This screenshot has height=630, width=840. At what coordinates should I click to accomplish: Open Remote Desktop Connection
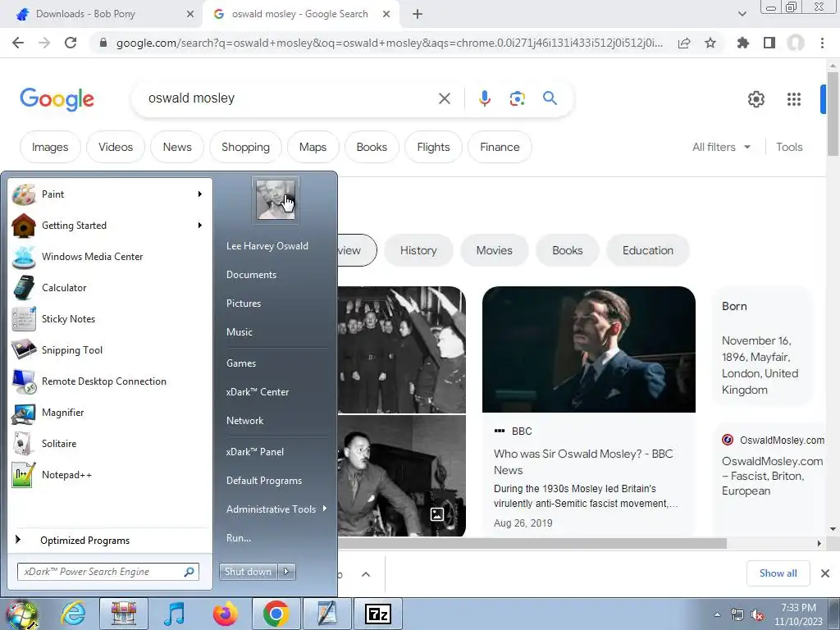[110, 381]
